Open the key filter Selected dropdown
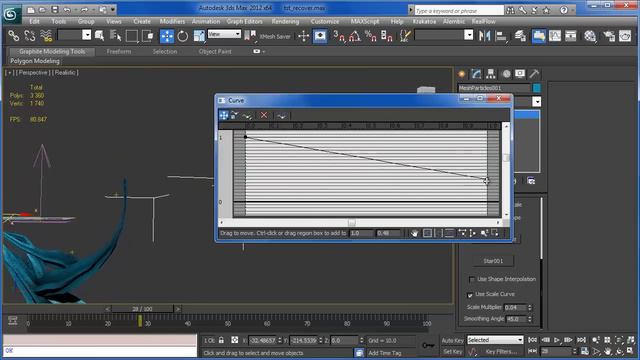 (495, 340)
